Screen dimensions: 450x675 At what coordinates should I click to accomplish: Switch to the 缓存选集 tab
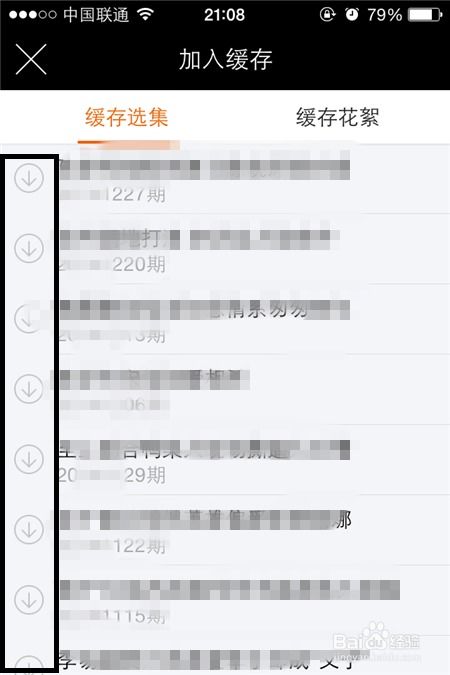tap(127, 118)
